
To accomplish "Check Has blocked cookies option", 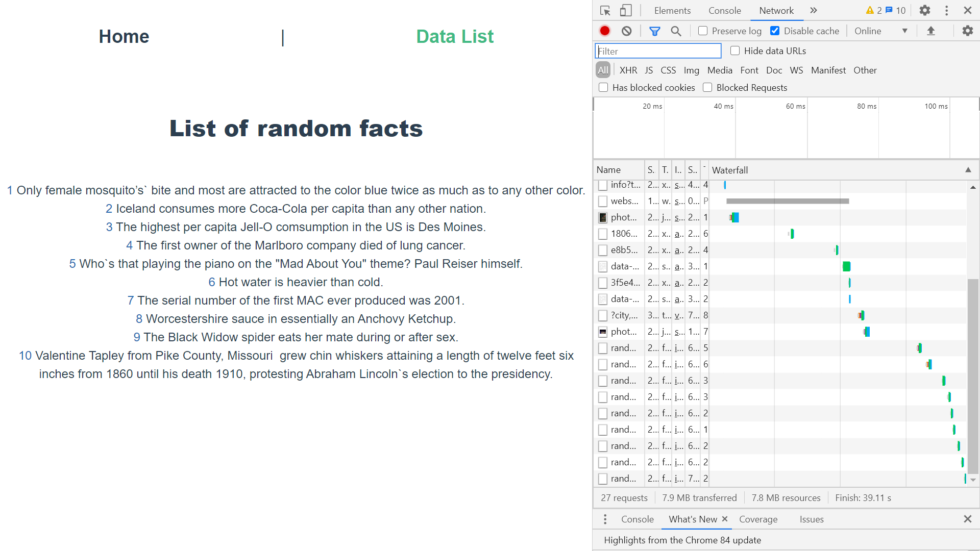I will tap(603, 88).
